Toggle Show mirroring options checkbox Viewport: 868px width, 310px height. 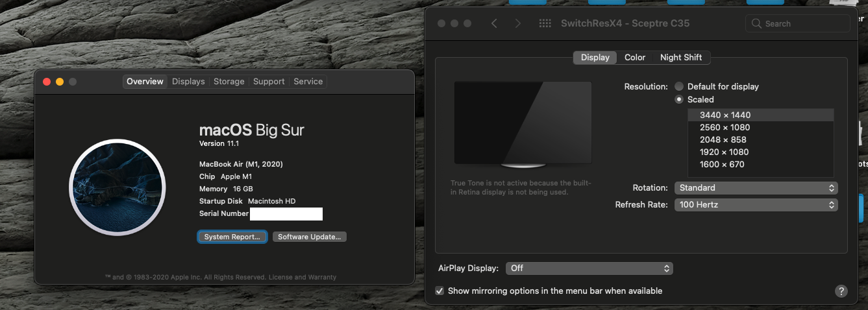(x=440, y=291)
